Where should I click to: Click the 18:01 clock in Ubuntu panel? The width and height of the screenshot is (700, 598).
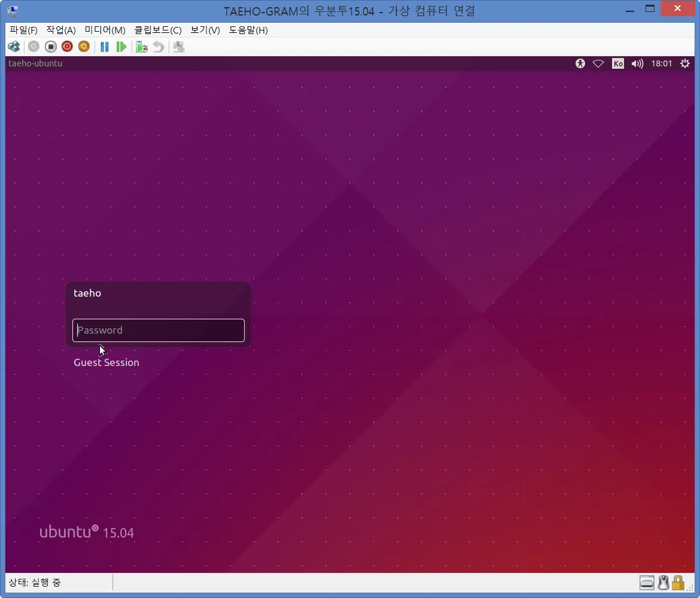point(661,63)
